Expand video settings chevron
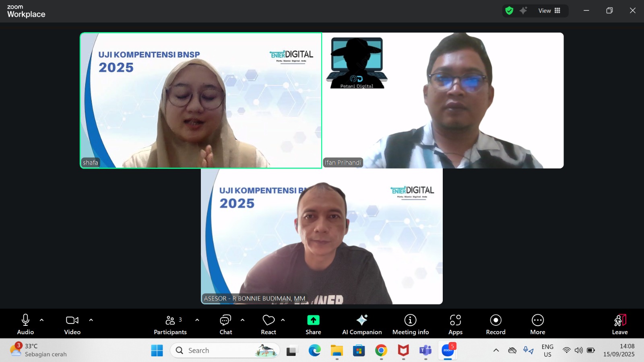Image resolution: width=644 pixels, height=362 pixels. tap(91, 320)
